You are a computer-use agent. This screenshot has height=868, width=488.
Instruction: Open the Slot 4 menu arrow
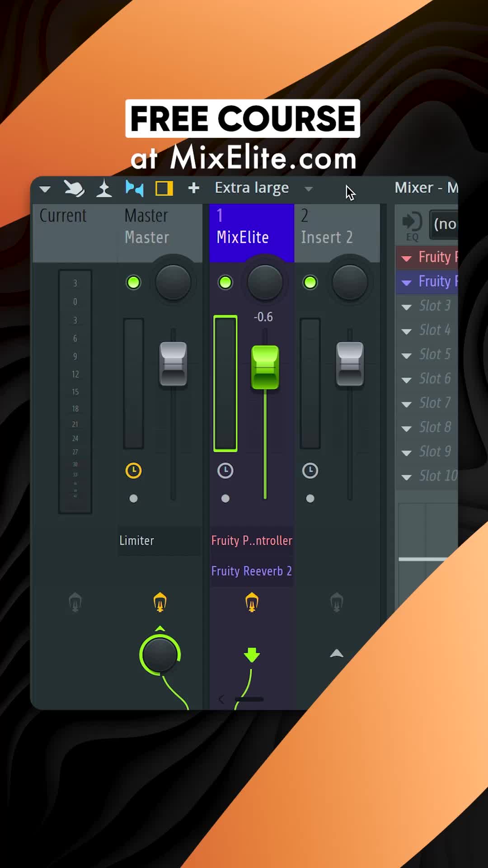[x=406, y=331]
